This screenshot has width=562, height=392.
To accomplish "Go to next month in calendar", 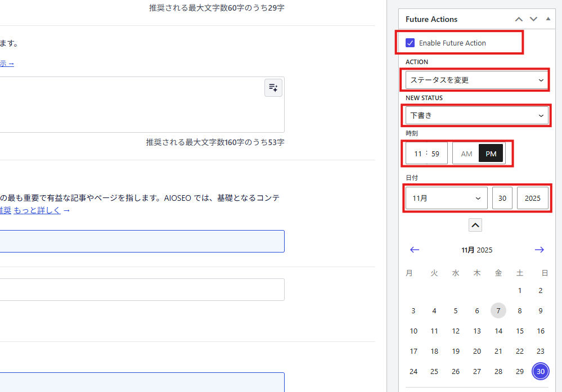I will click(539, 250).
